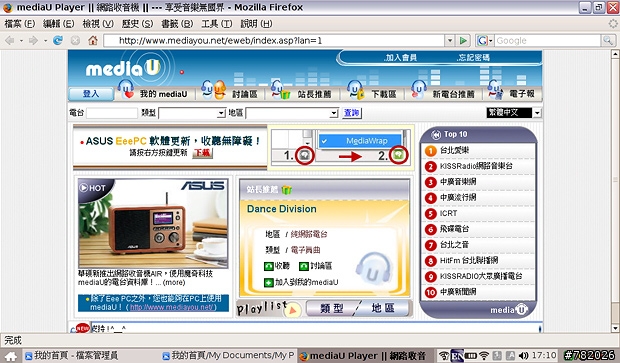Click the stop loading icon

point(75,40)
